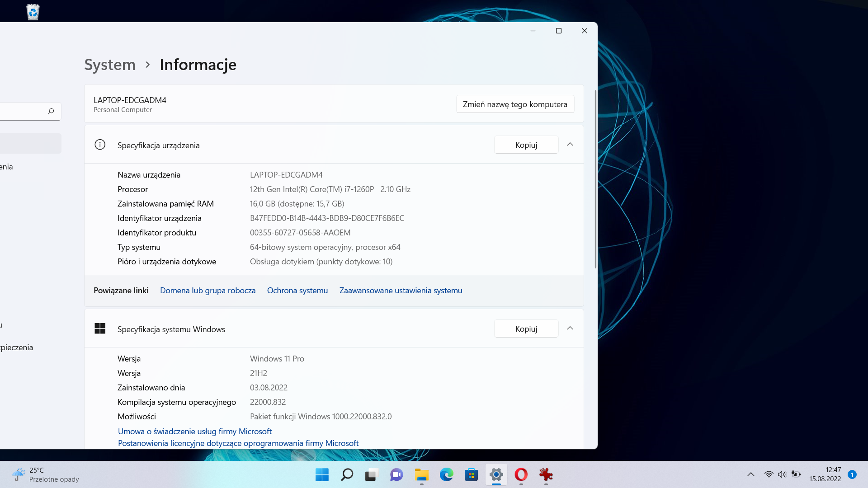The width and height of the screenshot is (868, 488).
Task: Open File Explorer from the taskbar
Action: 421,474
